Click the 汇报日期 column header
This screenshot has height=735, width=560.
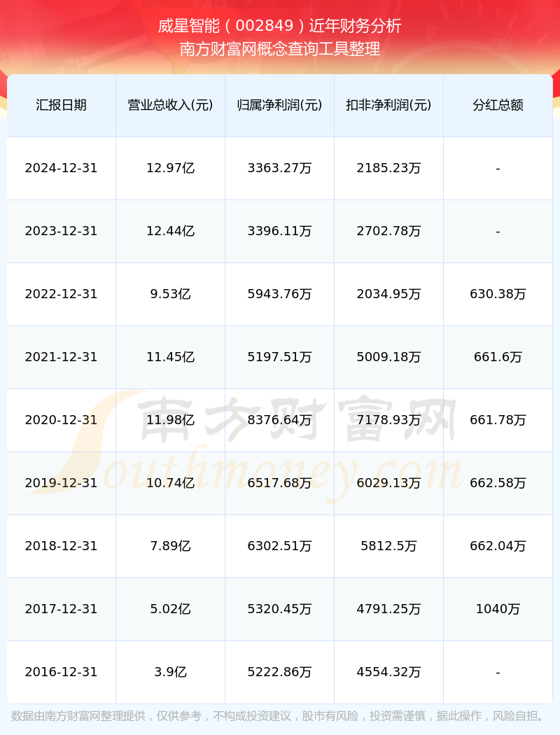point(62,105)
